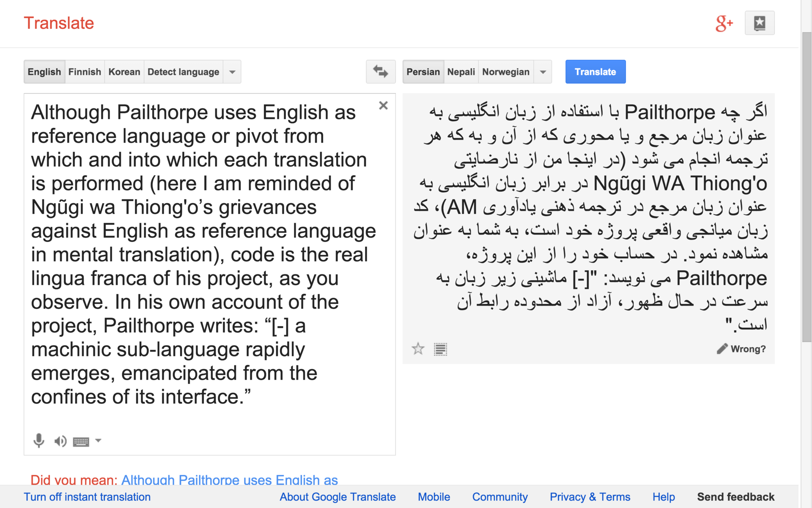The height and width of the screenshot is (508, 812).
Task: Open the virtual keyboard icon
Action: (81, 442)
